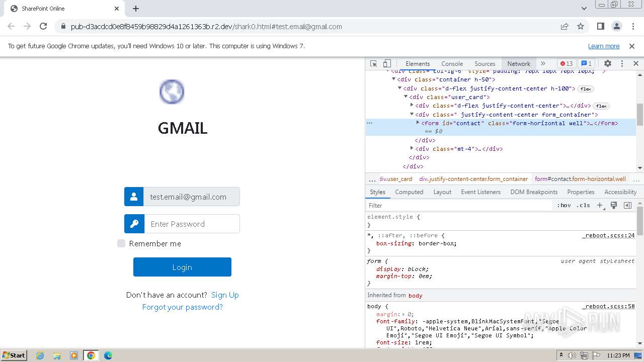
Task: Bookmark this page with the star icon
Action: tap(581, 26)
